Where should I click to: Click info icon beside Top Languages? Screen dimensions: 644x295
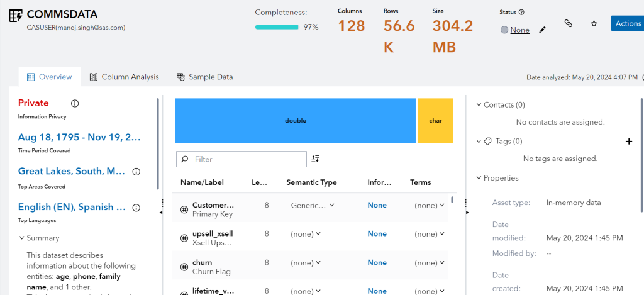tap(136, 208)
